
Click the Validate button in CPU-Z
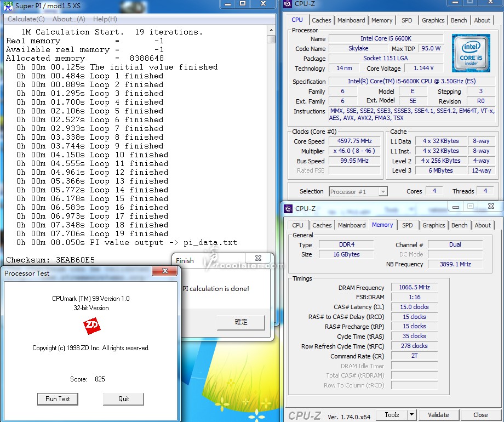(438, 415)
